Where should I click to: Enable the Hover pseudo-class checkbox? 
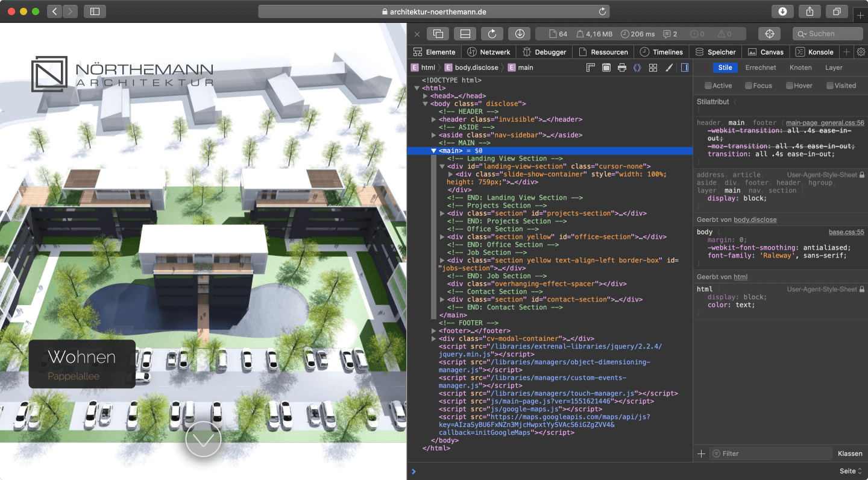pyautogui.click(x=789, y=86)
